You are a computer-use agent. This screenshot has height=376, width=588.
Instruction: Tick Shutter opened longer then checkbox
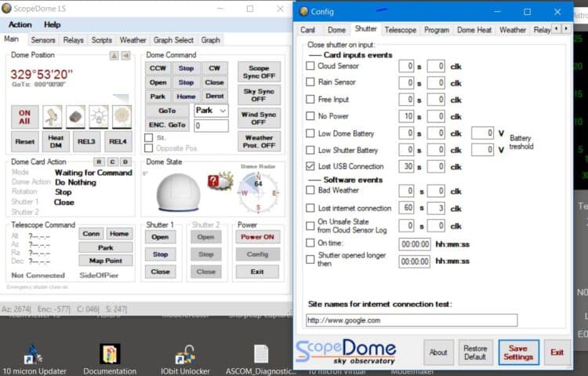[310, 260]
